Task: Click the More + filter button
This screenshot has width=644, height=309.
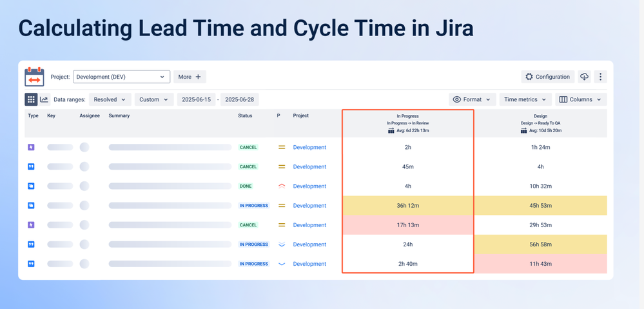Action: click(x=190, y=77)
